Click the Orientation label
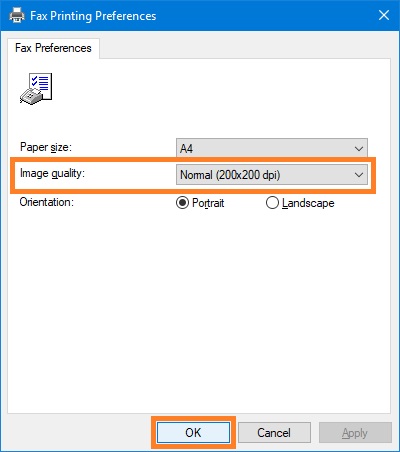The height and width of the screenshot is (452, 400). coord(47,202)
